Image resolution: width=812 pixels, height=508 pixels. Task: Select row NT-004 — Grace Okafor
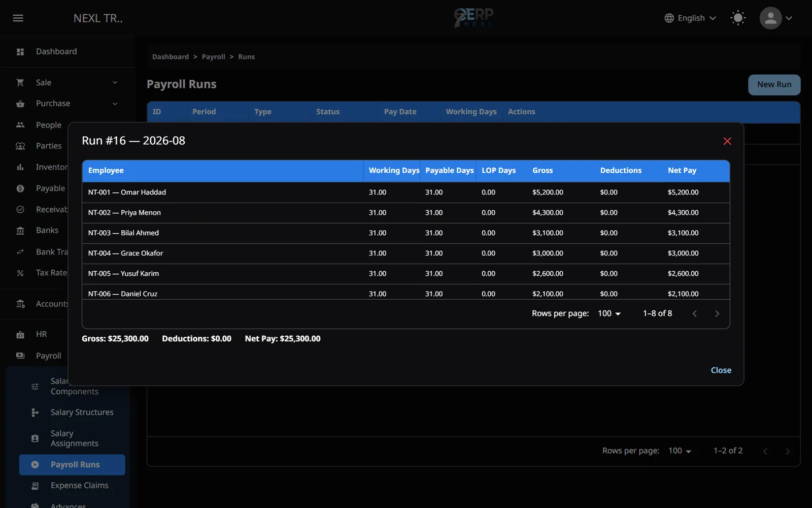[x=406, y=253]
